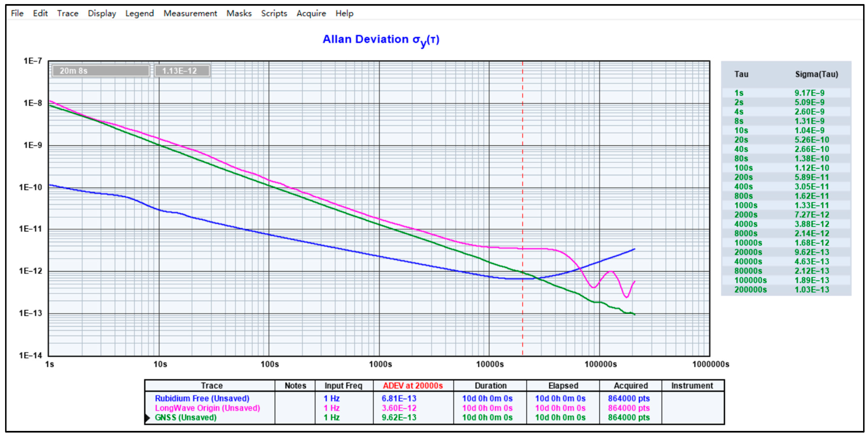Click the Acquired column header in legend
This screenshot has width=868, height=435.
[x=630, y=385]
